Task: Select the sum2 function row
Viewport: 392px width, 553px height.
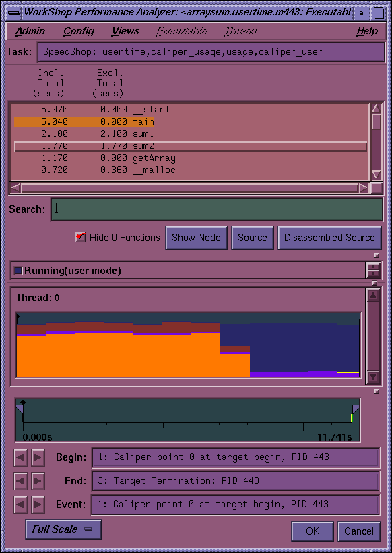Action: pos(191,146)
